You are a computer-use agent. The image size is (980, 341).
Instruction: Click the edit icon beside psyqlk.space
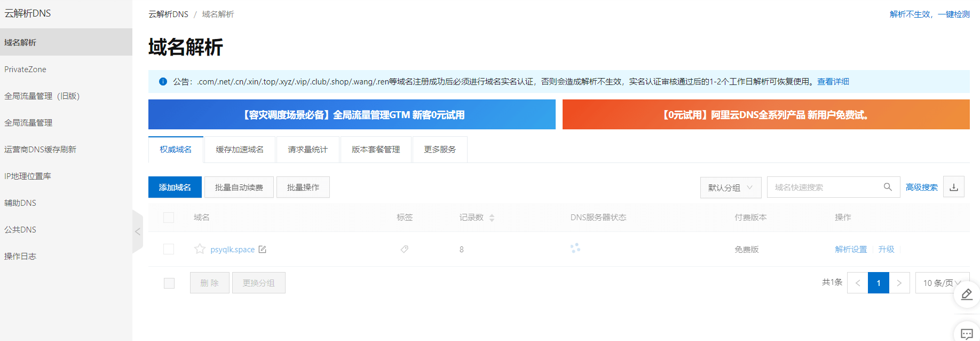(262, 249)
